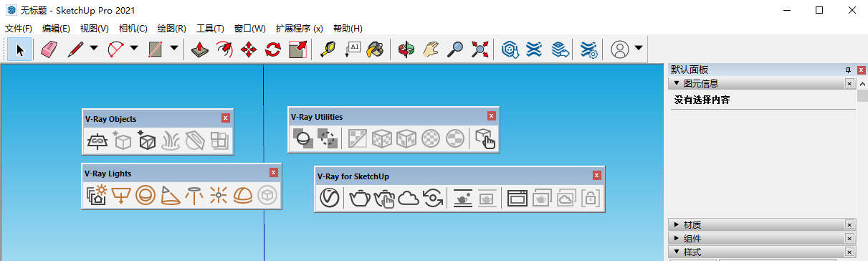Close the V-Ray Lights toolbar

[273, 173]
